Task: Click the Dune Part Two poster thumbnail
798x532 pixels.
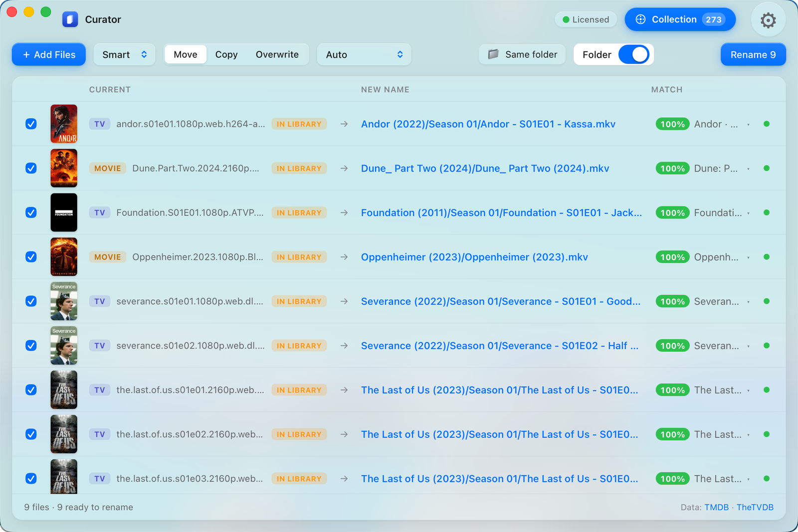Action: (x=64, y=168)
